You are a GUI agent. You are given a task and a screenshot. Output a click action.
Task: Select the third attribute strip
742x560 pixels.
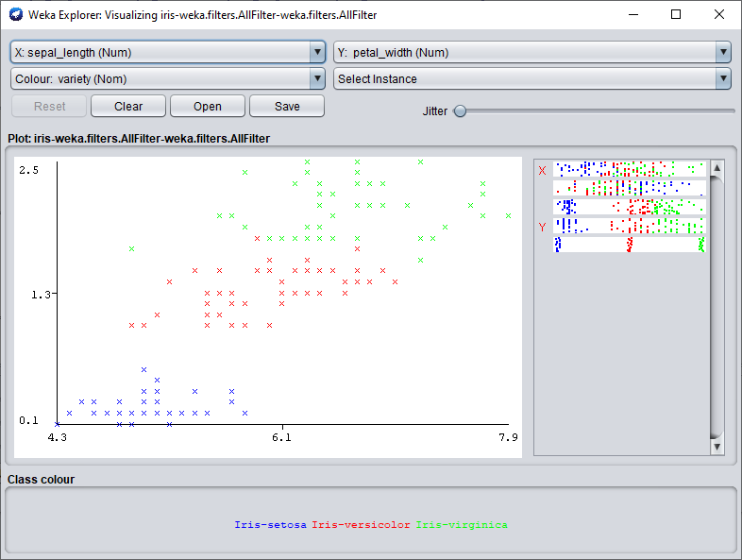630,207
